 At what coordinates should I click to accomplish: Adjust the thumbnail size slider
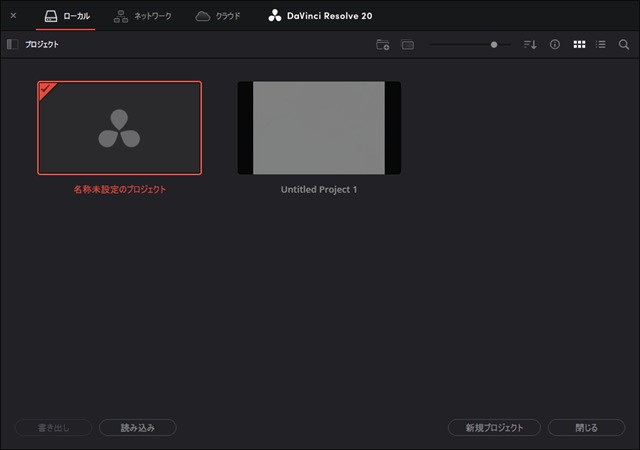[x=493, y=45]
